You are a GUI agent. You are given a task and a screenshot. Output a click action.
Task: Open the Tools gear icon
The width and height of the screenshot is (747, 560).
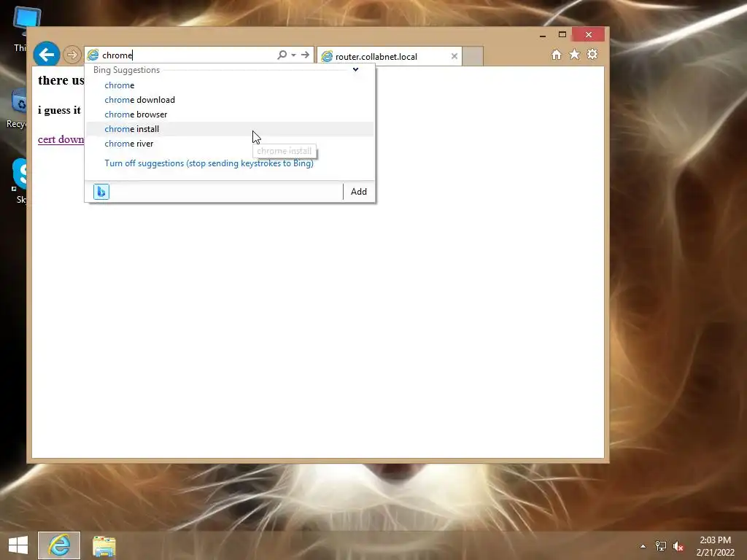tap(592, 54)
